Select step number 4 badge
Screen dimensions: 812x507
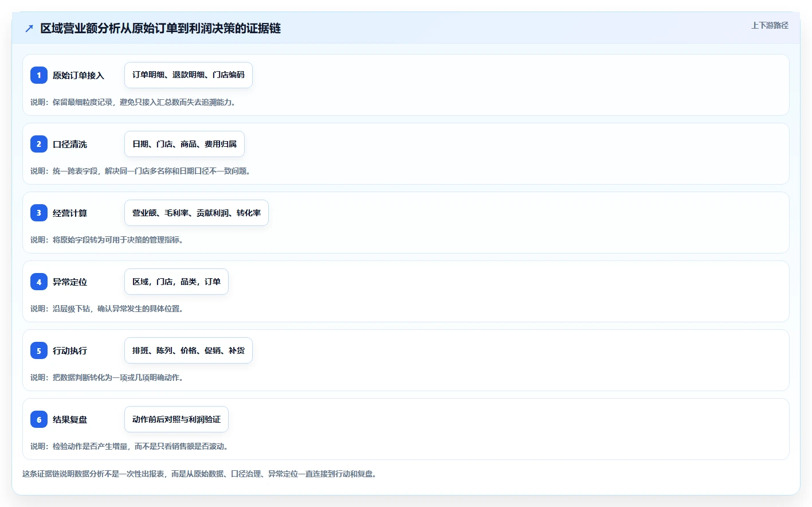coord(39,282)
